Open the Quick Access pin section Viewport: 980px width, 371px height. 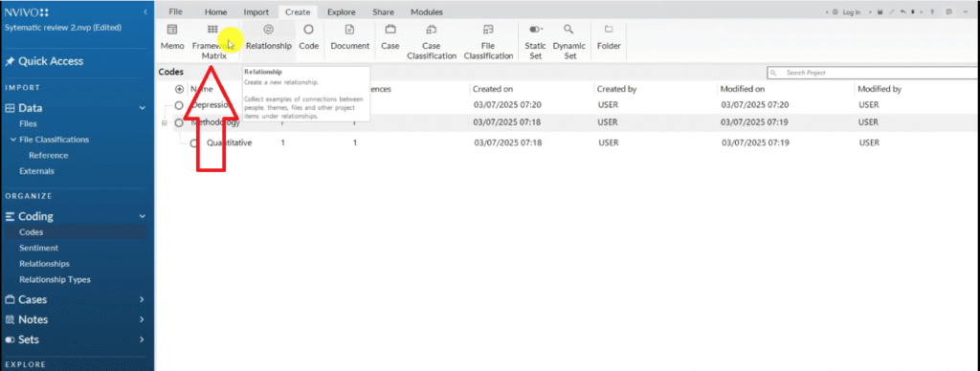44,61
